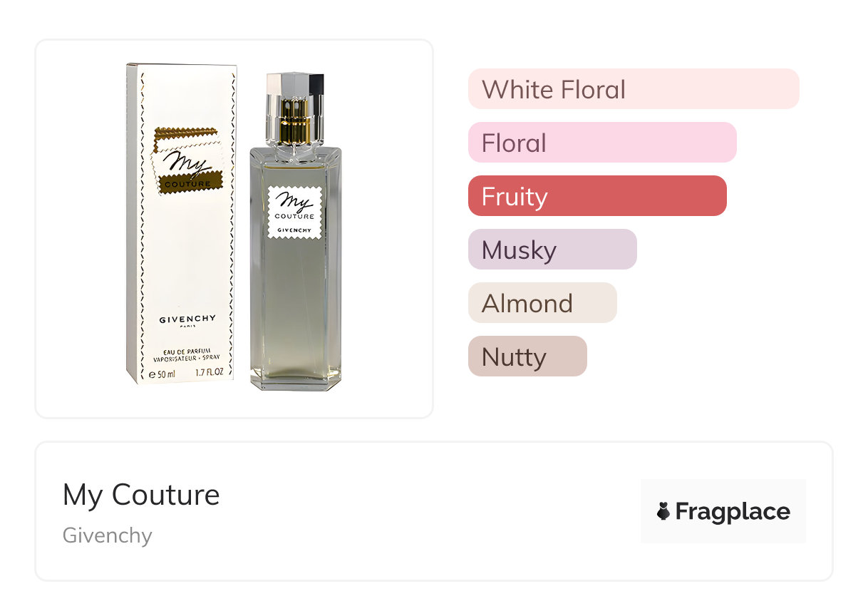Click the Fragplace perfume bottle logo icon
This screenshot has height=616, width=868.
pyautogui.click(x=663, y=511)
